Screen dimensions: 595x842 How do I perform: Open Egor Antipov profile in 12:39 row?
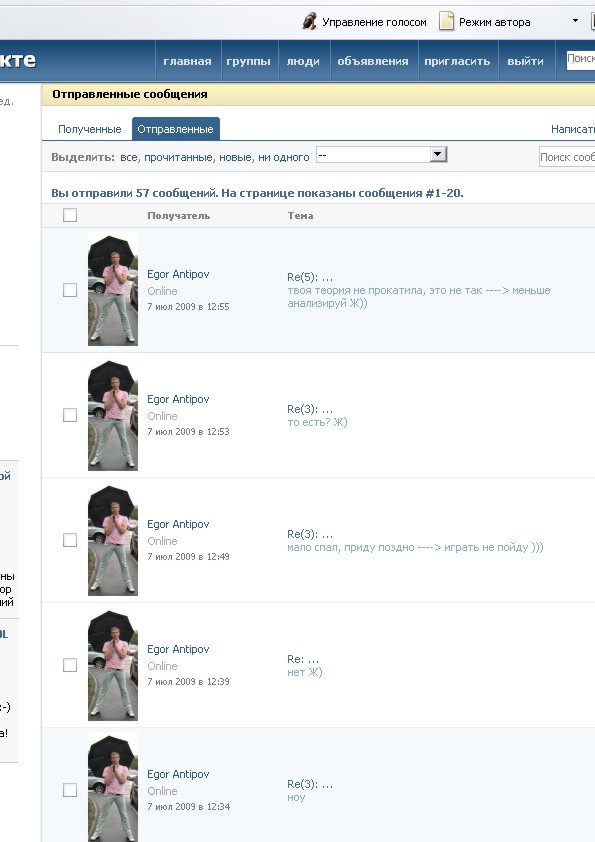pos(178,650)
